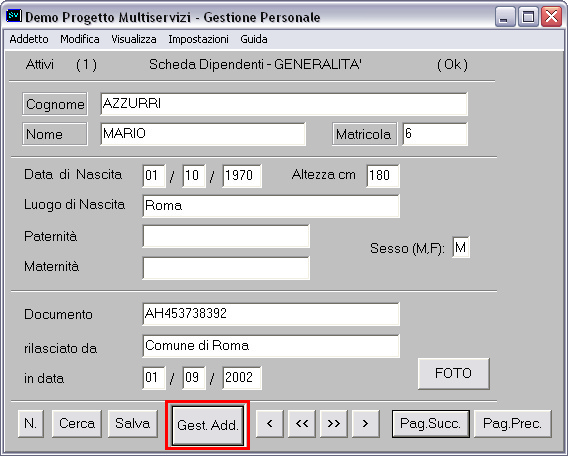Minimize the Gestione Personale window
Screen dimensions: 568x456
tap(505, 17)
